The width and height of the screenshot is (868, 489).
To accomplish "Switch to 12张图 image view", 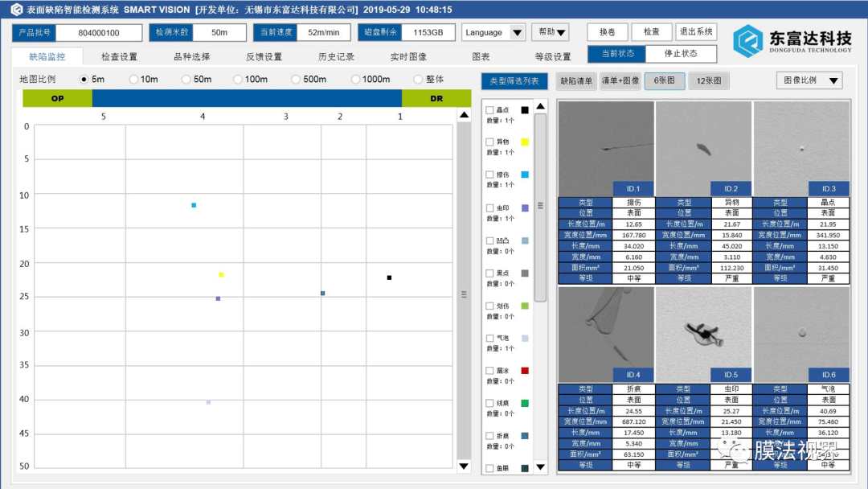I will [x=709, y=80].
